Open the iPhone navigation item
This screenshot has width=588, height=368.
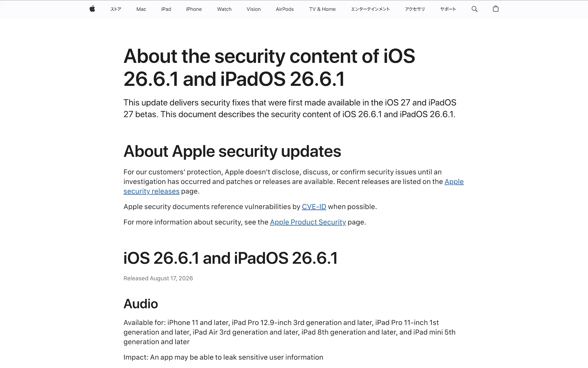click(x=194, y=9)
